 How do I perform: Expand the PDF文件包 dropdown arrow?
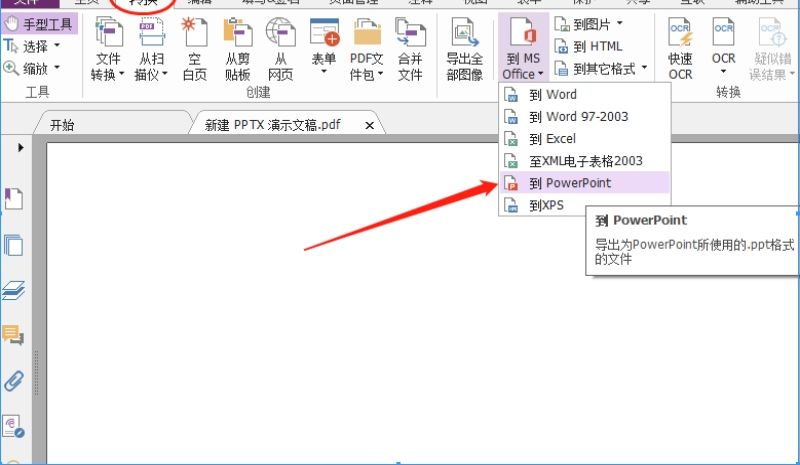pos(381,74)
